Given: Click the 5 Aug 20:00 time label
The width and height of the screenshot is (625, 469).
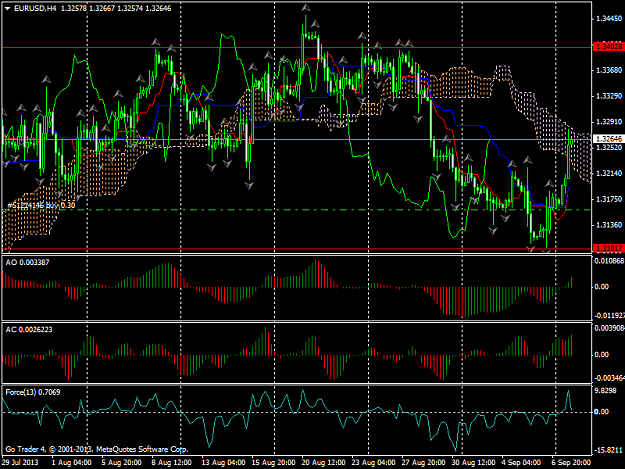Looking at the screenshot, I should [121, 462].
